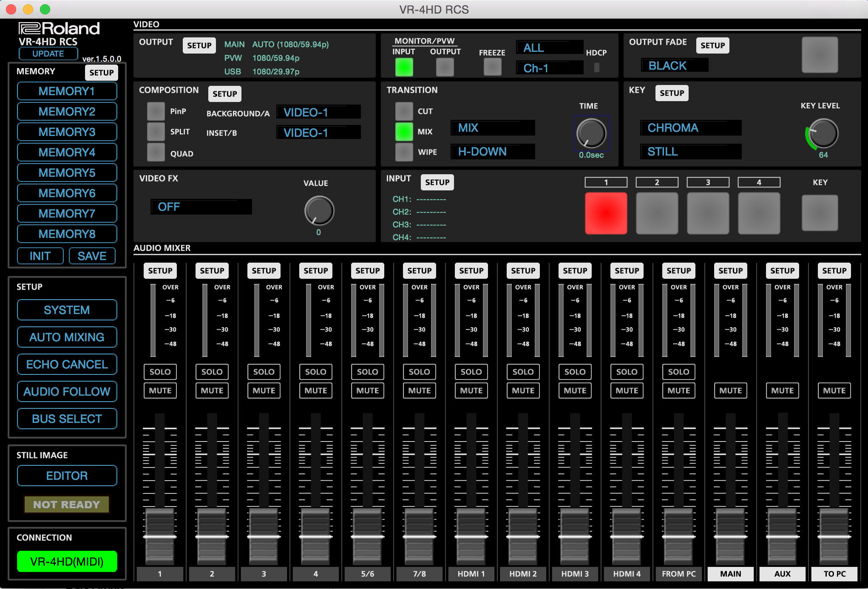Screen dimensions: 868x589
Task: Select video input channel 3 button
Action: pyautogui.click(x=708, y=213)
